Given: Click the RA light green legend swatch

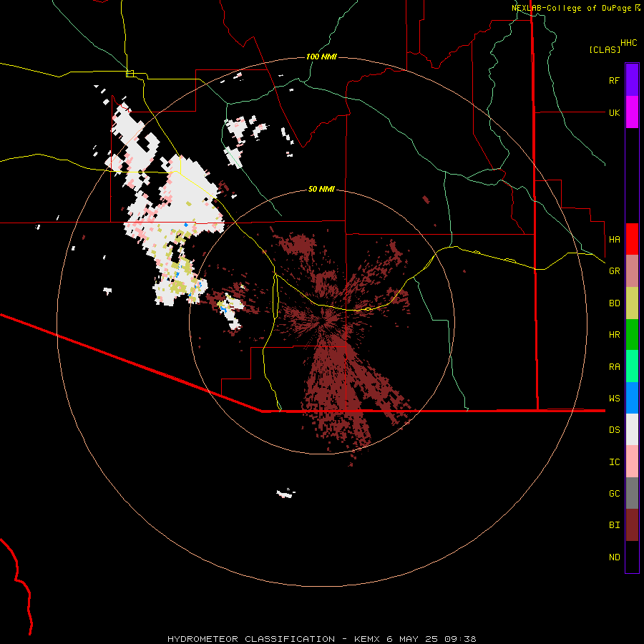Looking at the screenshot, I should pyautogui.click(x=632, y=366).
